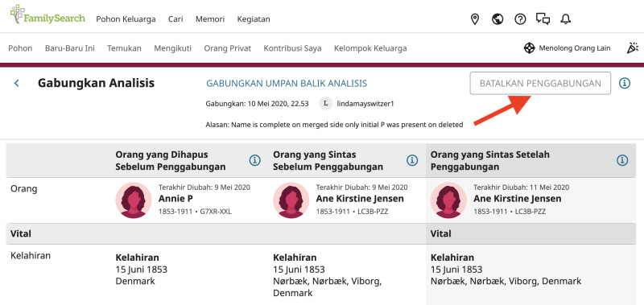644x305 pixels.
Task: Open the help question mark icon
Action: [520, 19]
